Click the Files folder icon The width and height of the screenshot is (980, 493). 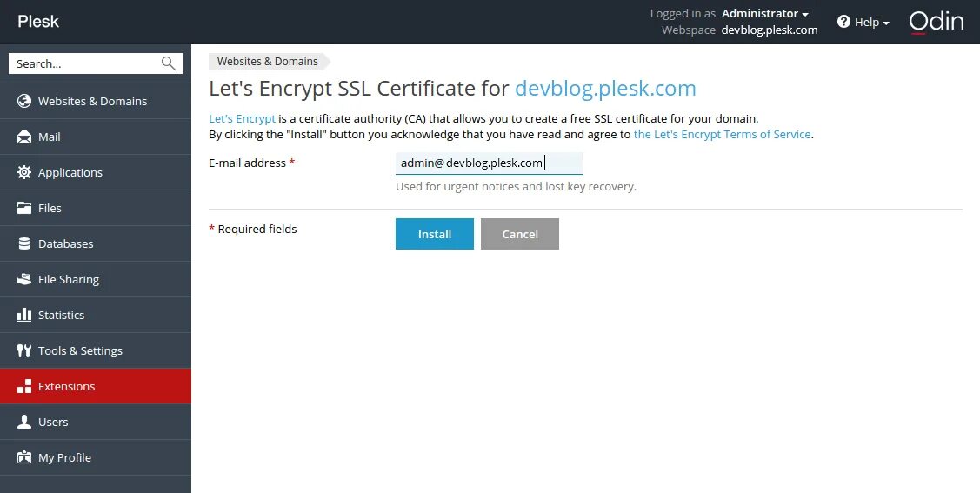click(x=24, y=208)
